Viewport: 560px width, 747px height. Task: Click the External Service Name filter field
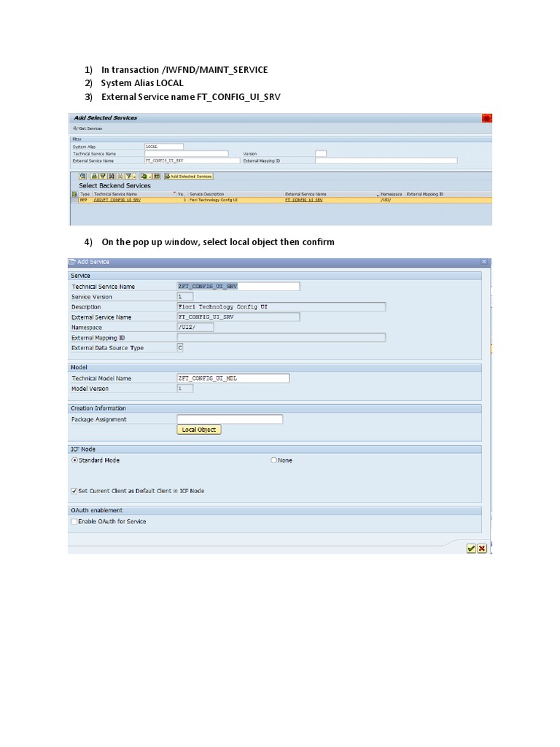[x=192, y=160]
